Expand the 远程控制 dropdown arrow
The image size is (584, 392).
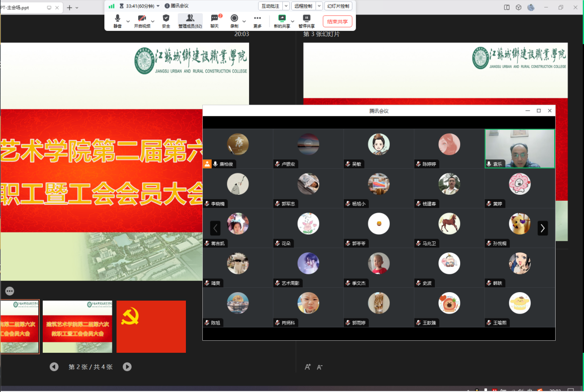coord(319,6)
